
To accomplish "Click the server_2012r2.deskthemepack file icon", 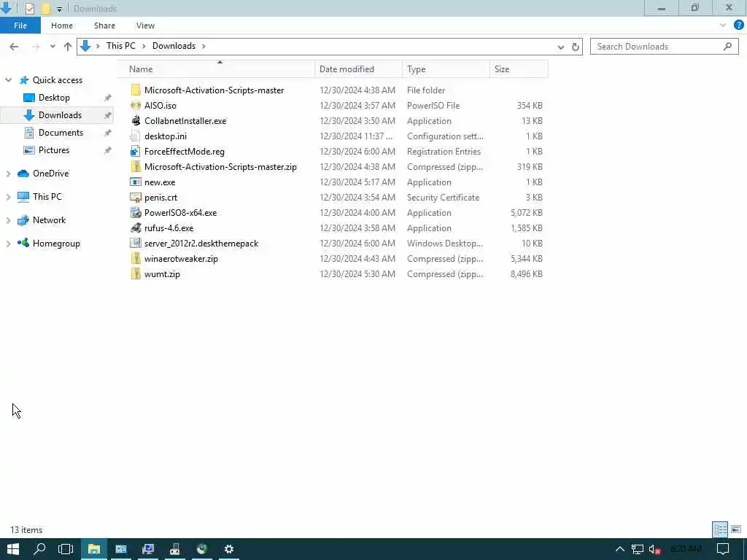I will (x=136, y=243).
